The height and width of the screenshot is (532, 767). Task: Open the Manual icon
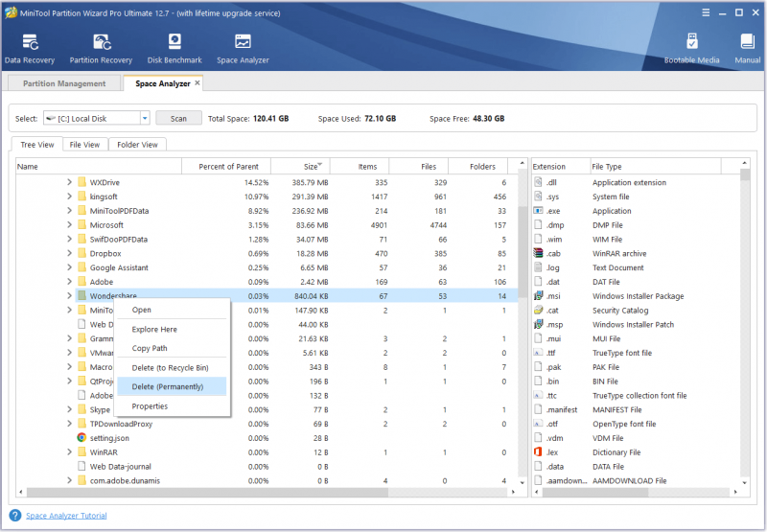tap(748, 49)
